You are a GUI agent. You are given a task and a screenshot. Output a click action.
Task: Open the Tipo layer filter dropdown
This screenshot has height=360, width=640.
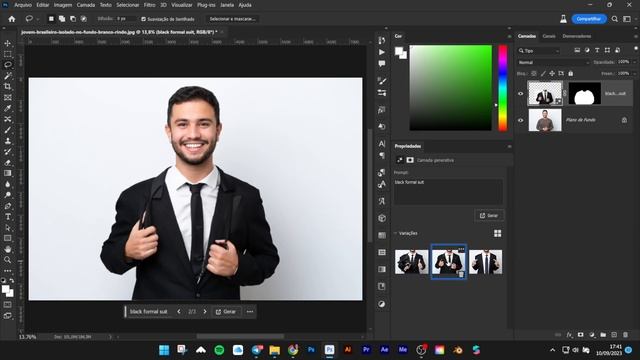539,51
